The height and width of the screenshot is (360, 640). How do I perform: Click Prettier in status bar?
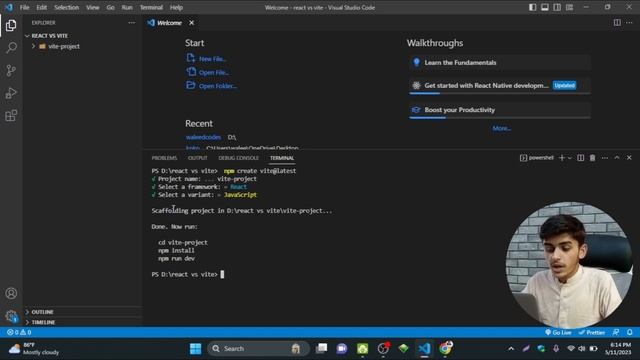(591, 332)
